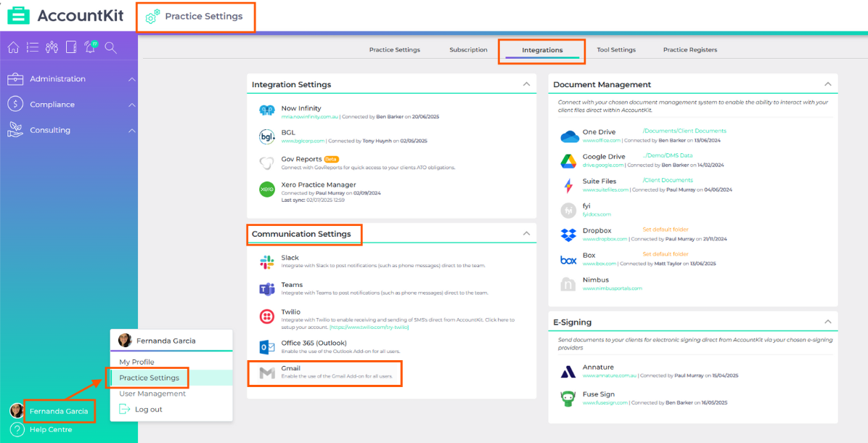868x443 pixels.
Task: Click the Fuse Sign robot icon
Action: [568, 399]
